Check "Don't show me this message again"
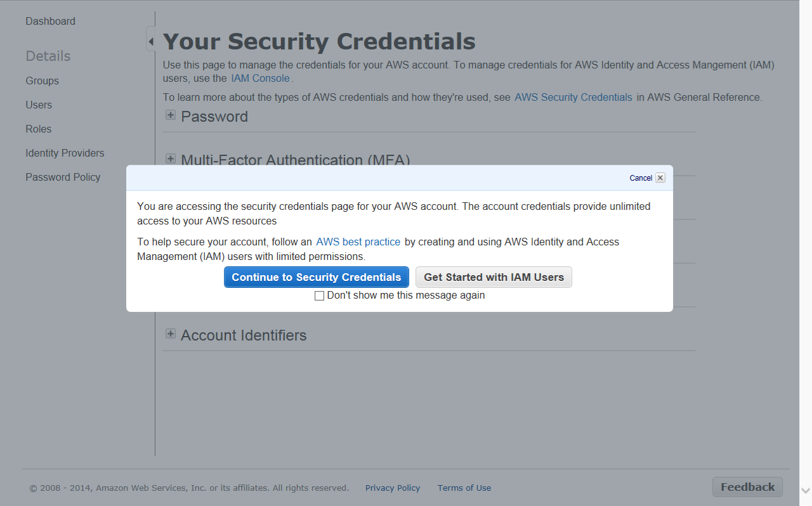Viewport: 812px width, 506px height. [x=320, y=296]
